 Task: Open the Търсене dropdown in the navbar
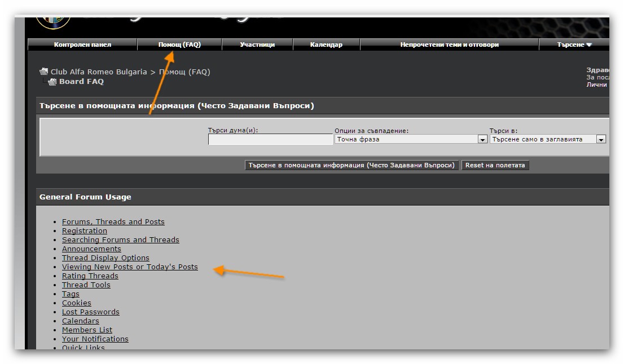pyautogui.click(x=574, y=45)
